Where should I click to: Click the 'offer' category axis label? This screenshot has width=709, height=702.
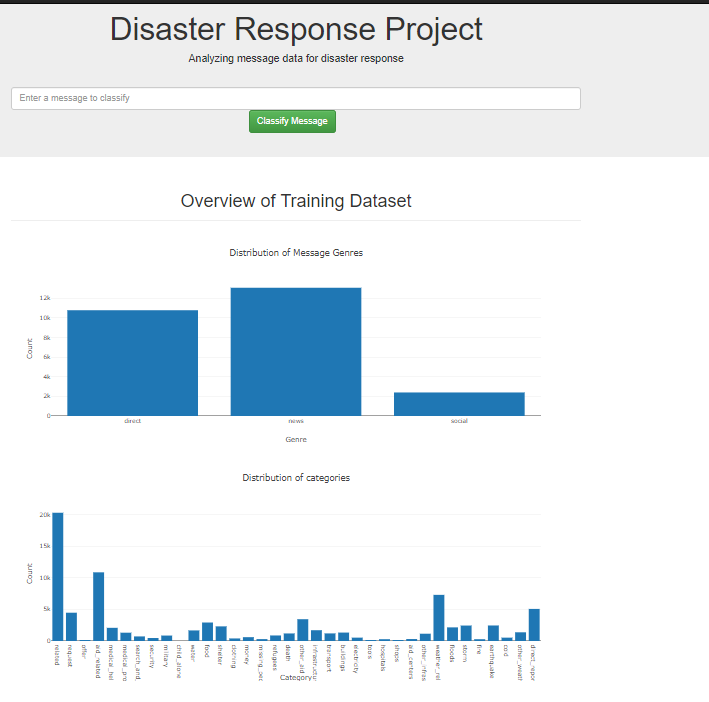click(84, 651)
